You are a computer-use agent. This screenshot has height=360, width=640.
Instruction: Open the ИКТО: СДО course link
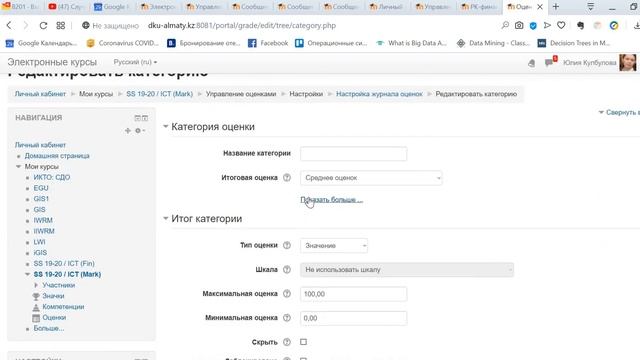(52, 177)
